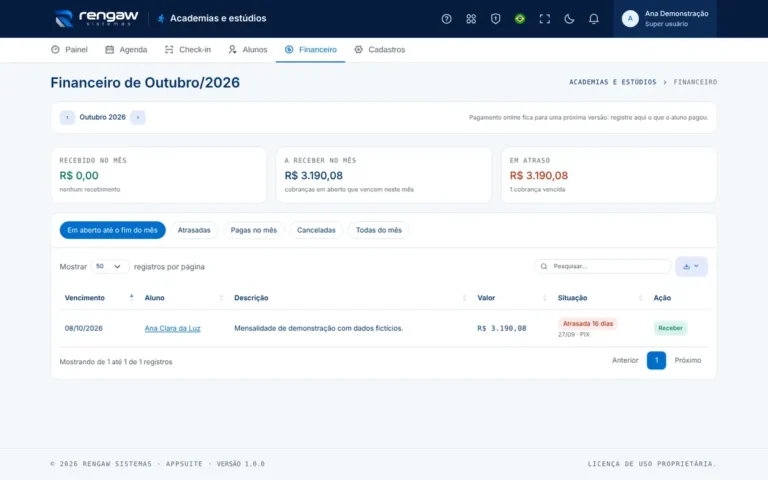Screen dimensions: 768x480
Task: Click the Atrasada 16 dias badge
Action: coord(588,324)
